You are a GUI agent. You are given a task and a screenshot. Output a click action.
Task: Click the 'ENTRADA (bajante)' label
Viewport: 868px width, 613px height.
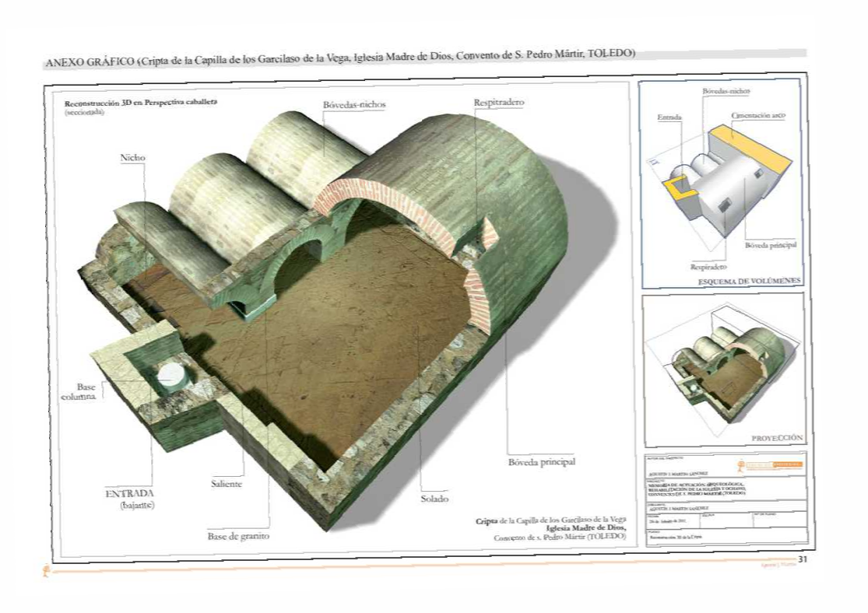pyautogui.click(x=129, y=499)
